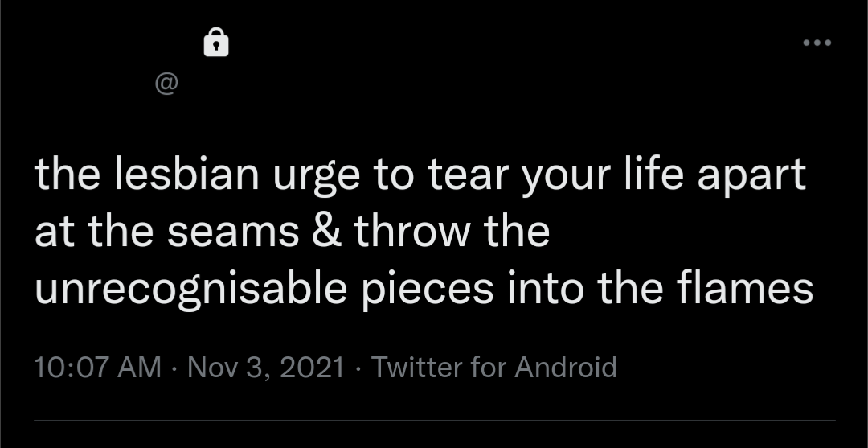
Task: Open the Twitter for Android source link
Action: [x=493, y=368]
